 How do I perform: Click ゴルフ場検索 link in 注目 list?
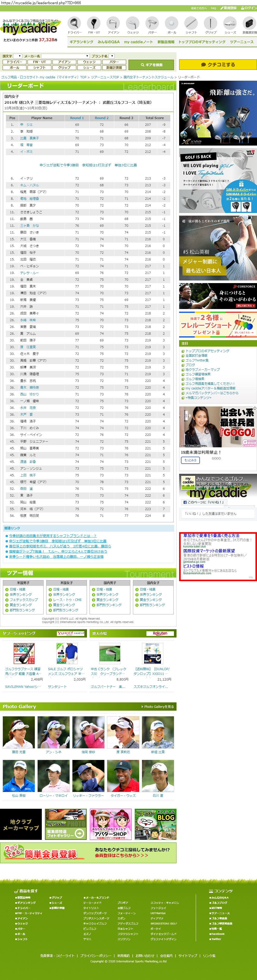pyautogui.click(x=194, y=379)
